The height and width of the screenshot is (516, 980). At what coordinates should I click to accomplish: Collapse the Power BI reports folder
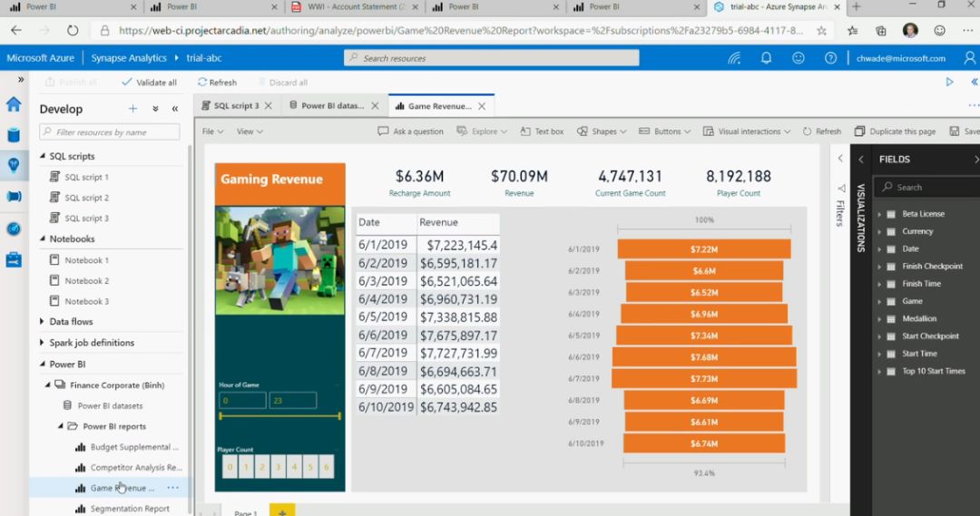(61, 426)
